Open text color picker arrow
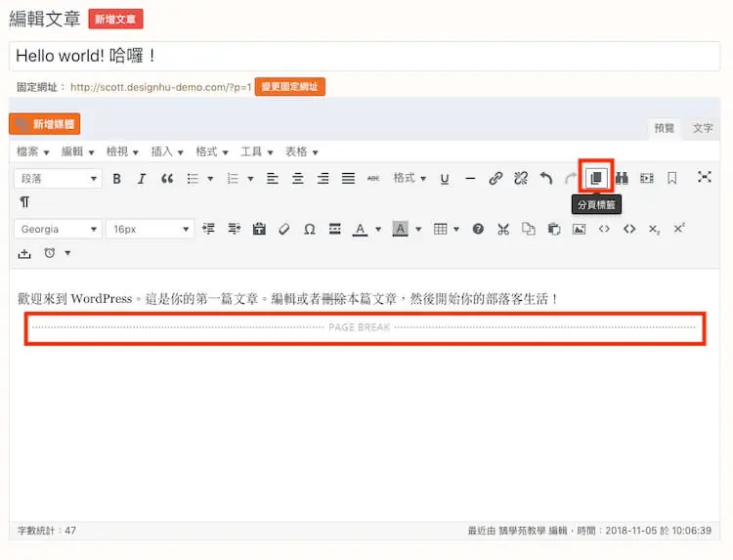 pos(378,229)
